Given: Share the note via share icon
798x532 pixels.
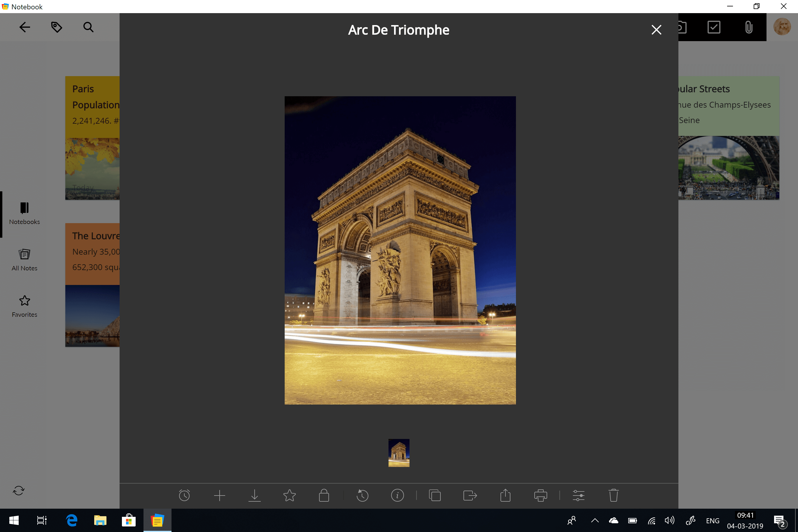Looking at the screenshot, I should pyautogui.click(x=505, y=495).
